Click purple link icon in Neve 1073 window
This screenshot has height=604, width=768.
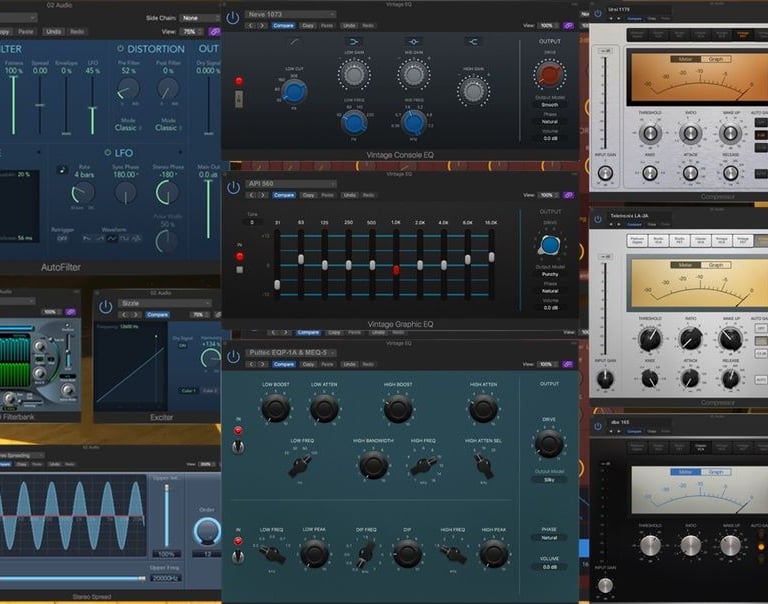[568, 25]
